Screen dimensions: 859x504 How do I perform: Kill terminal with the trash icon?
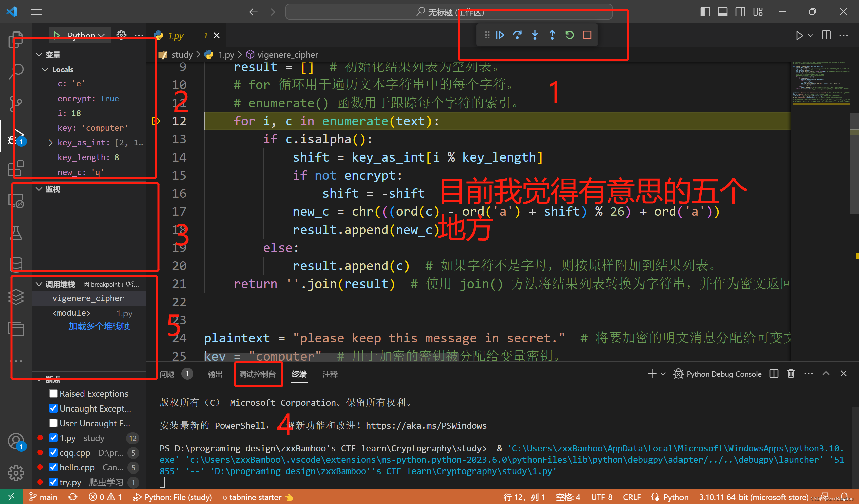point(791,374)
